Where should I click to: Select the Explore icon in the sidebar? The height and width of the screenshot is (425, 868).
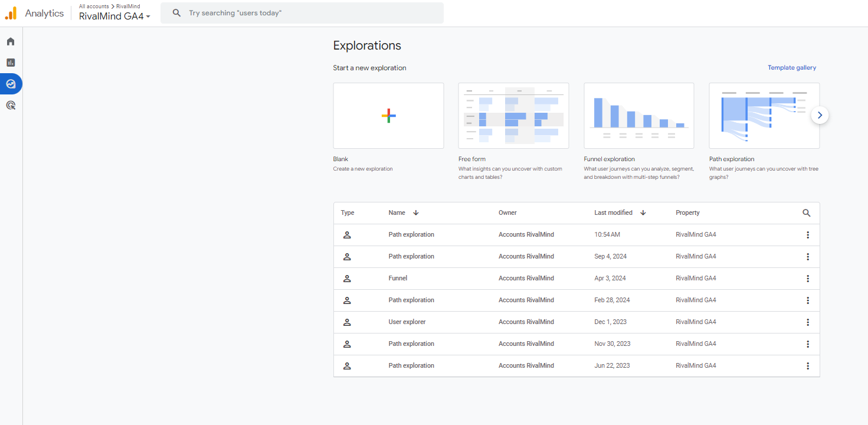[10, 83]
